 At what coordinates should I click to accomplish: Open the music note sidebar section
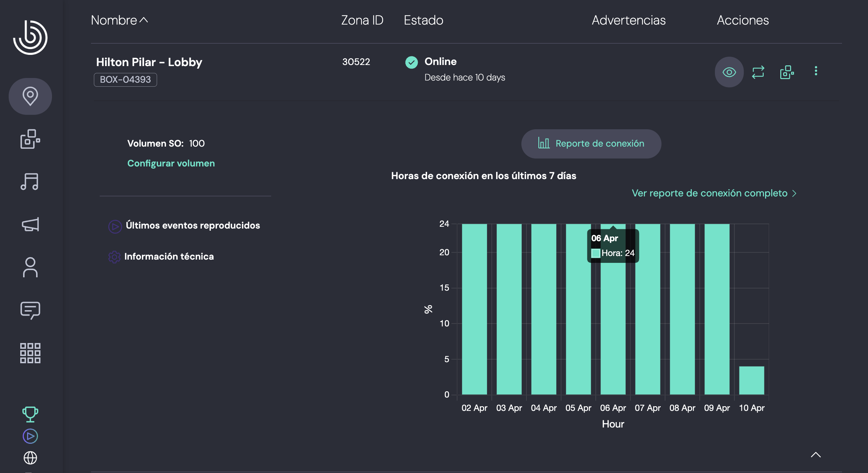tap(30, 182)
